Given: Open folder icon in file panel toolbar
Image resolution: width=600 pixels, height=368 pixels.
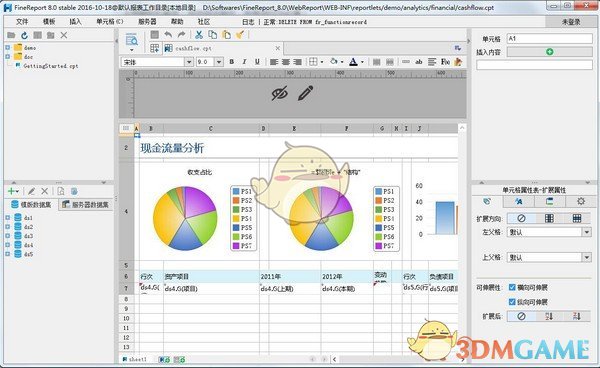Looking at the screenshot, I should pos(11,36).
